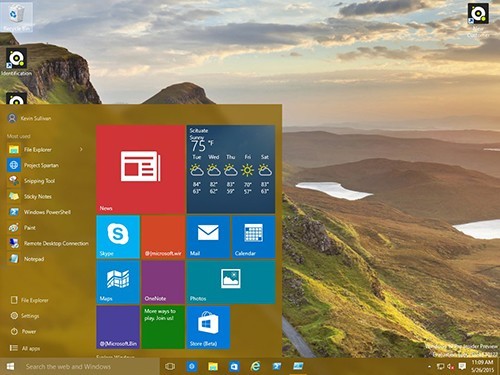Image resolution: width=500 pixels, height=375 pixels.
Task: Show hidden system tray icons
Action: coord(429,367)
